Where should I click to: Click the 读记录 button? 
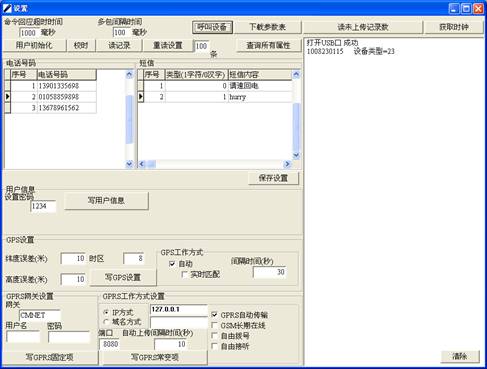(x=119, y=45)
